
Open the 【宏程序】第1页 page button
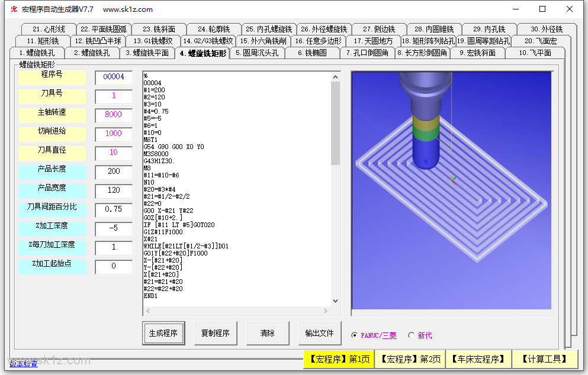(339, 359)
